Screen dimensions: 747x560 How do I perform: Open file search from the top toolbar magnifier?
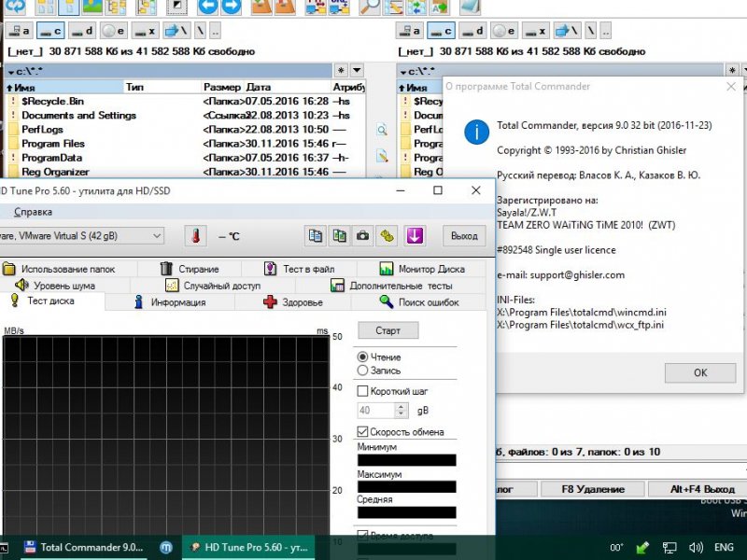pyautogui.click(x=369, y=7)
